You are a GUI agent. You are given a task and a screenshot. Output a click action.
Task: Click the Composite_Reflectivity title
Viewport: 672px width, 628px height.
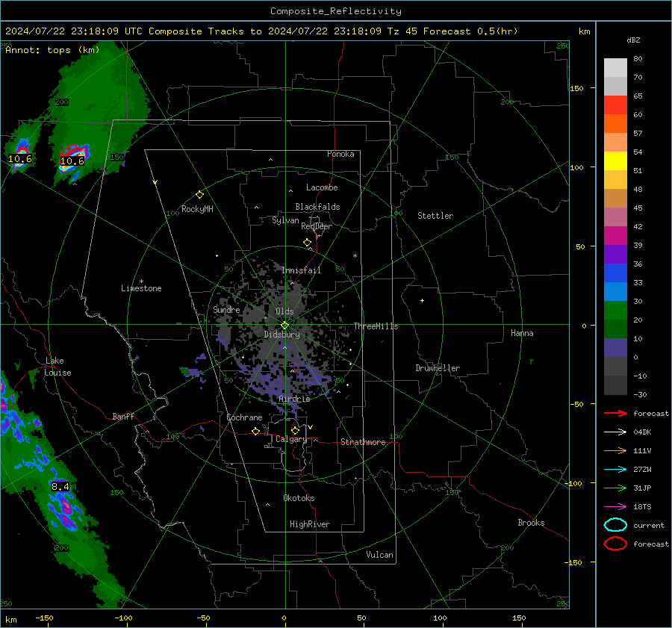click(x=336, y=11)
